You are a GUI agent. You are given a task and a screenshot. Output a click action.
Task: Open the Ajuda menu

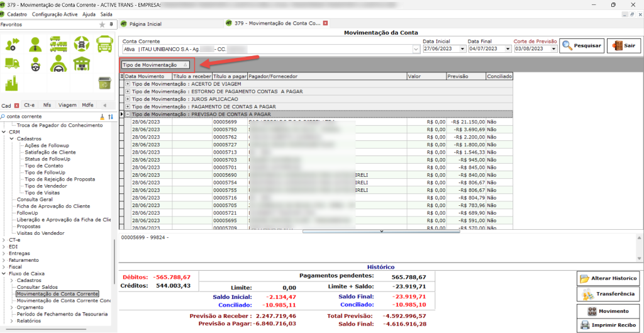pos(88,14)
